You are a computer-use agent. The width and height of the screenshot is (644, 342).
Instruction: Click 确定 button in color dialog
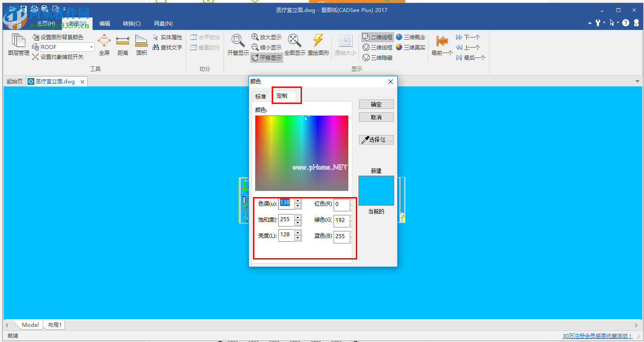point(376,104)
